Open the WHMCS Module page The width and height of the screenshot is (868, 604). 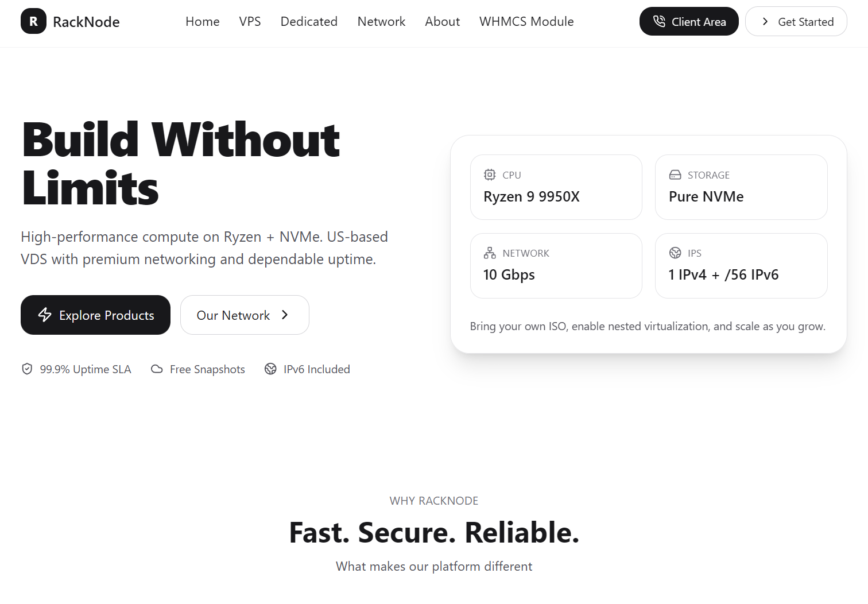coord(526,21)
